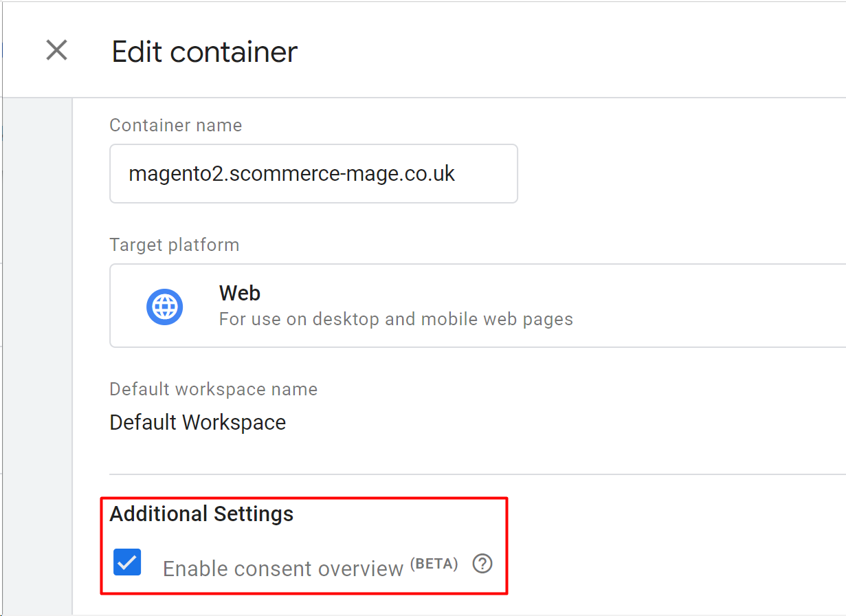
Task: Click 'For use on desktop and mobile web pages'
Action: (395, 320)
